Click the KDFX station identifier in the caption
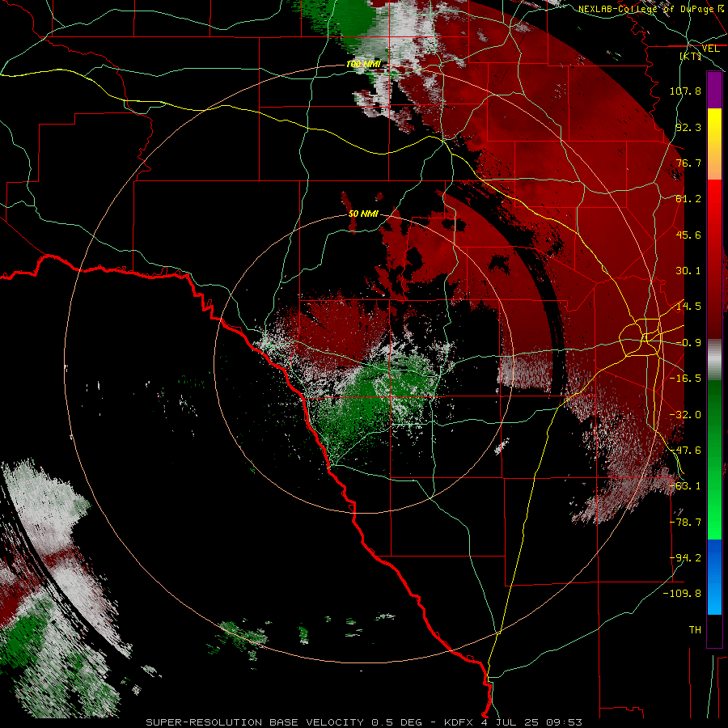Screen dimensions: 728x728 [459, 722]
